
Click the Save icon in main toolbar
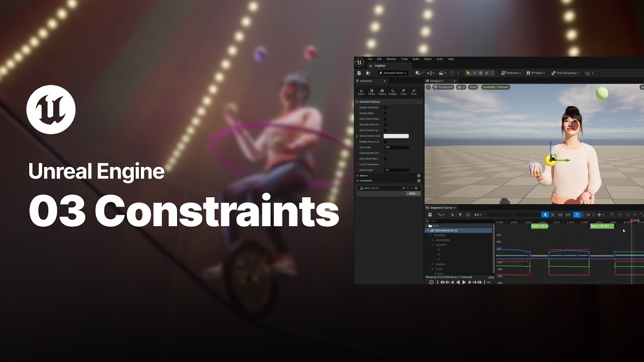click(x=359, y=73)
